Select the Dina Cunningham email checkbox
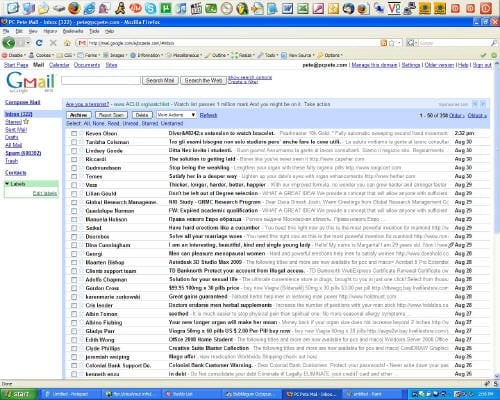Image resolution: width=500 pixels, height=400 pixels. tap(74, 245)
